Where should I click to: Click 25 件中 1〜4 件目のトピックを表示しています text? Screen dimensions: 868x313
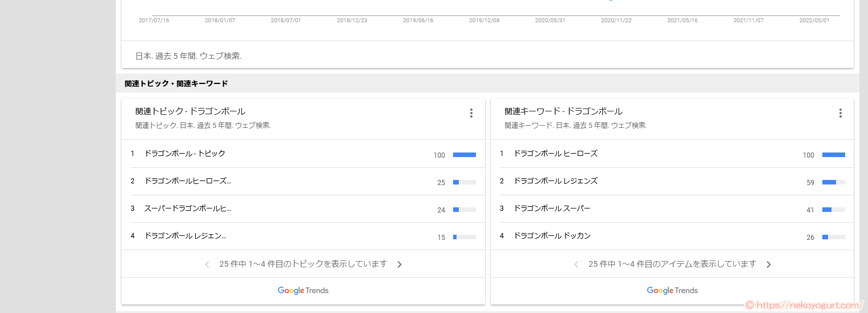[303, 264]
